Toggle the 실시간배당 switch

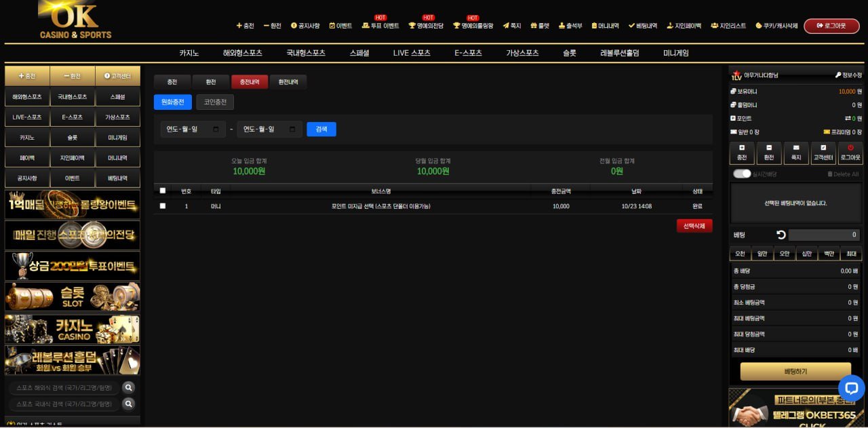(x=742, y=174)
